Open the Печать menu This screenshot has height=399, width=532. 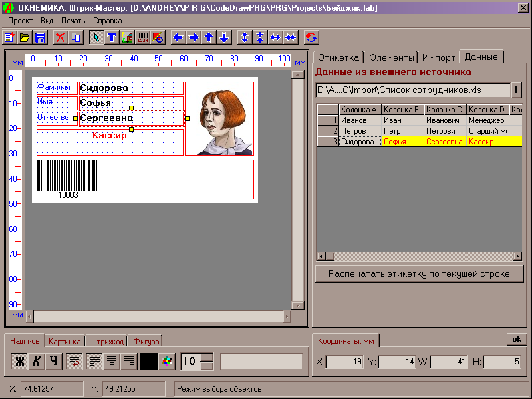[73, 21]
